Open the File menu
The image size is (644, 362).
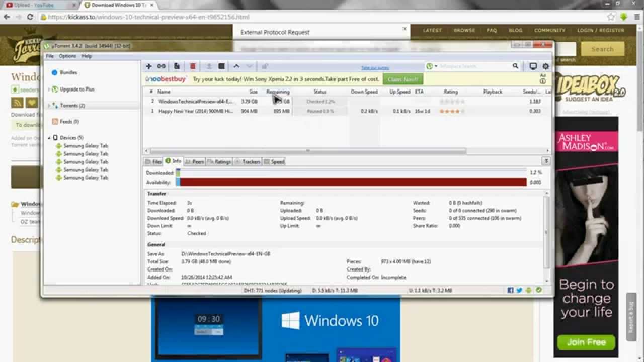pos(50,56)
